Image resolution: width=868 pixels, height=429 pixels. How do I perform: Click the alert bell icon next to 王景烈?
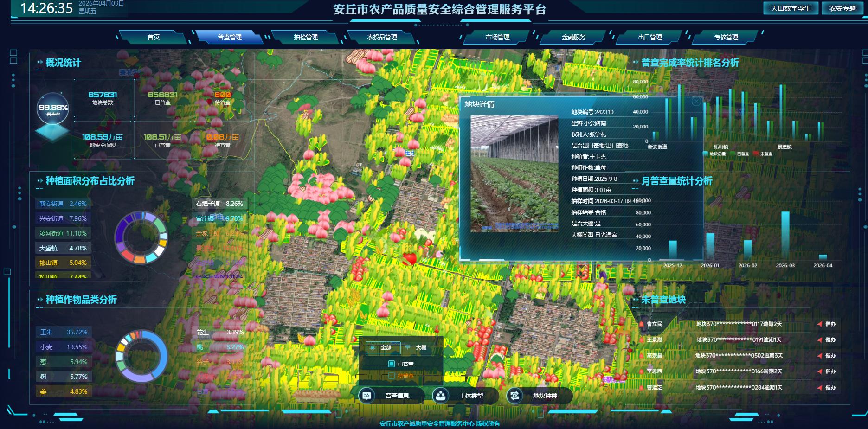click(x=642, y=340)
